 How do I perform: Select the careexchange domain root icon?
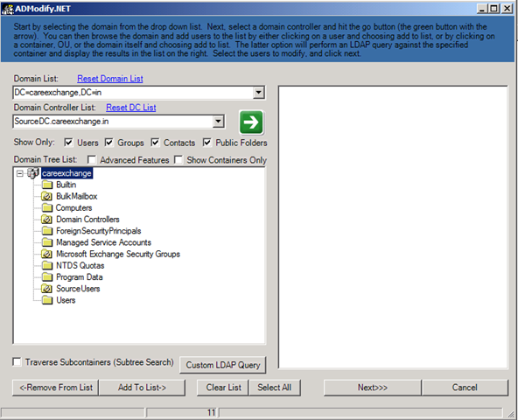(33, 173)
